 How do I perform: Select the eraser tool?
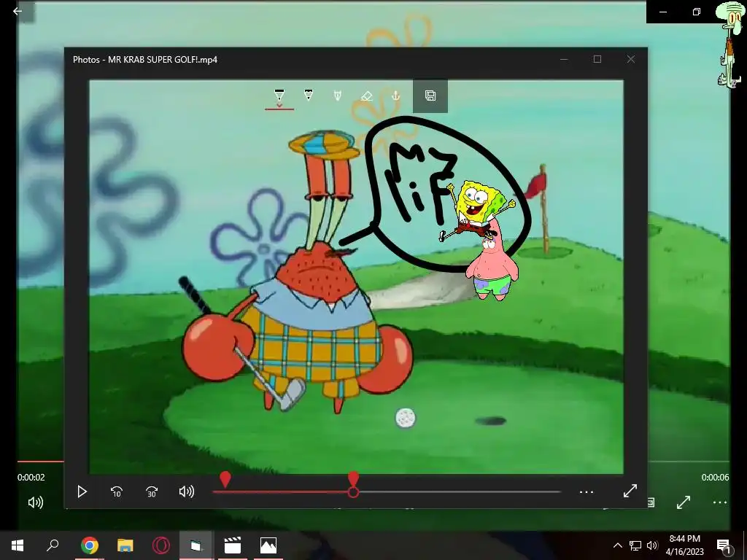coord(366,96)
